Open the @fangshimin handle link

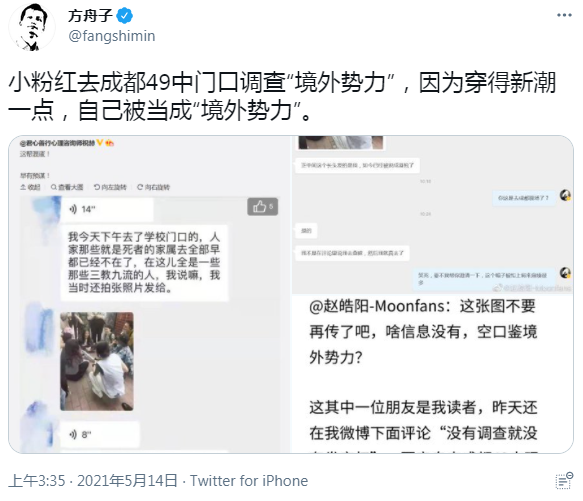click(x=112, y=36)
